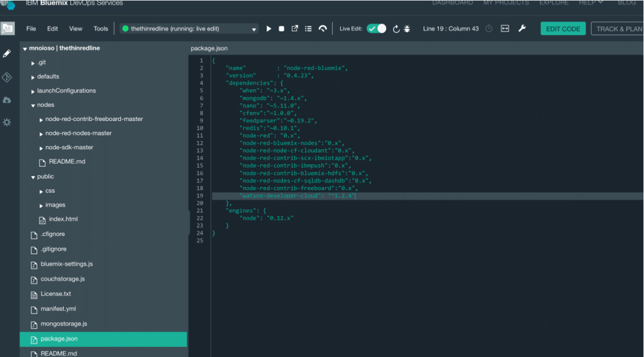The width and height of the screenshot is (644, 357).
Task: Click the project avatar icon
Action: [x=8, y=28]
